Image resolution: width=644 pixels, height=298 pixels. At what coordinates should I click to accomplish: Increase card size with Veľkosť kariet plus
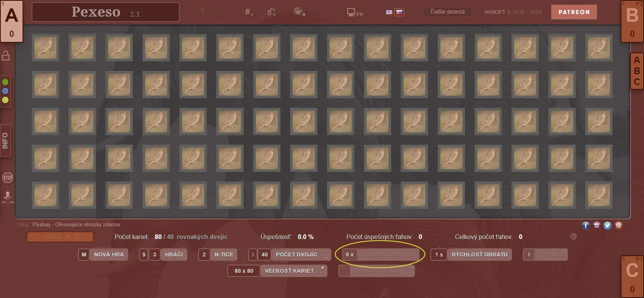(x=322, y=268)
